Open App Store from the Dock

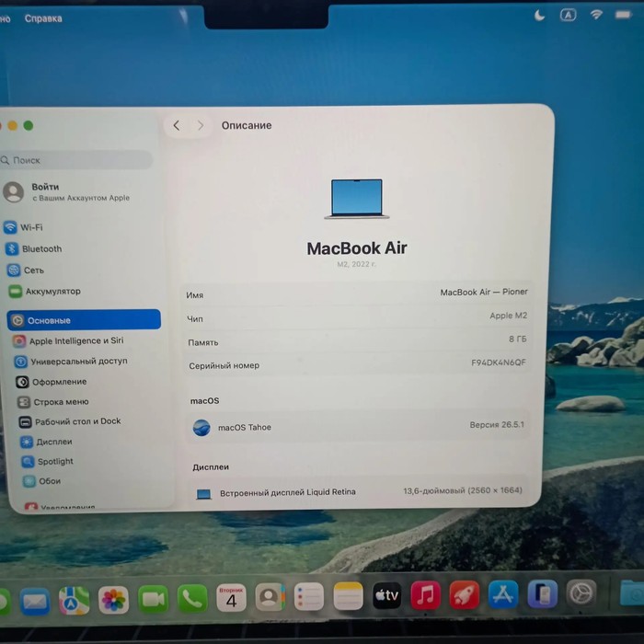[503, 594]
